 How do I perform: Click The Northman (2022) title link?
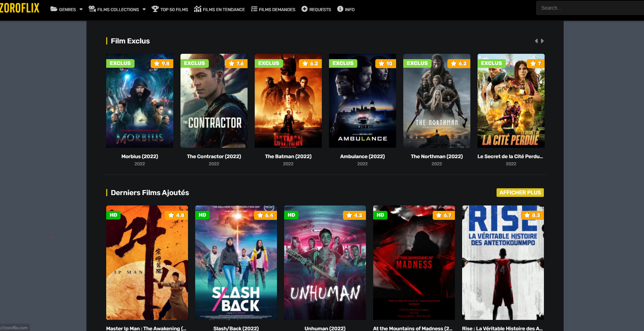(437, 156)
